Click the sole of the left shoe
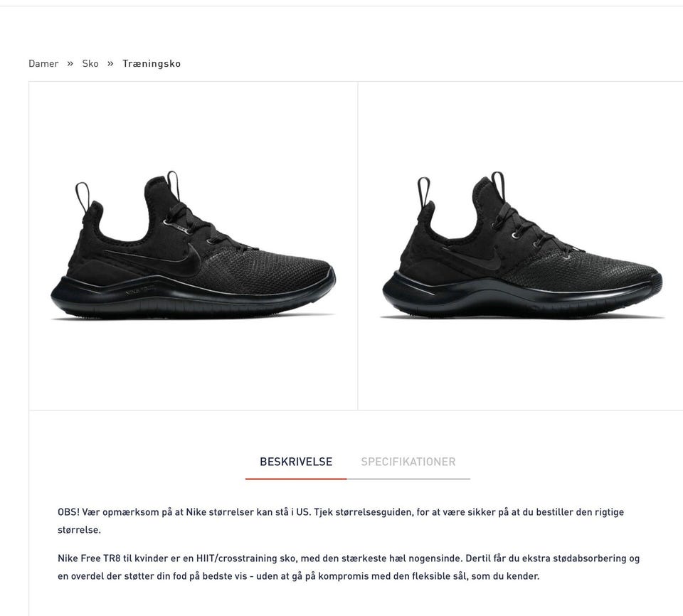The height and width of the screenshot is (616, 683). click(x=193, y=297)
